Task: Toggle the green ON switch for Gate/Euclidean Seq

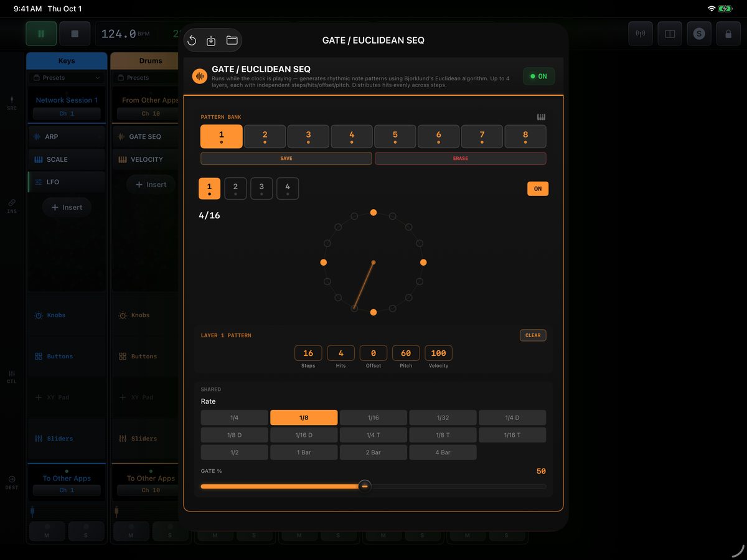Action: pyautogui.click(x=538, y=76)
